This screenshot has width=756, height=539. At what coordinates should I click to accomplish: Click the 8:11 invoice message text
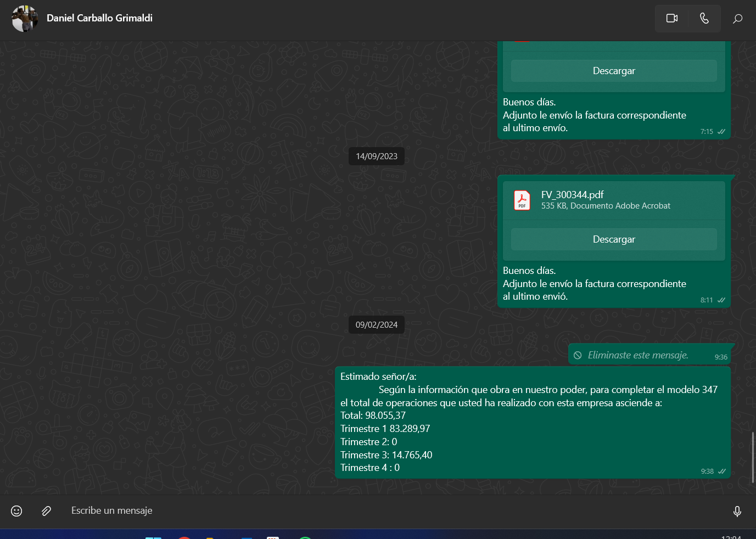pyautogui.click(x=594, y=284)
